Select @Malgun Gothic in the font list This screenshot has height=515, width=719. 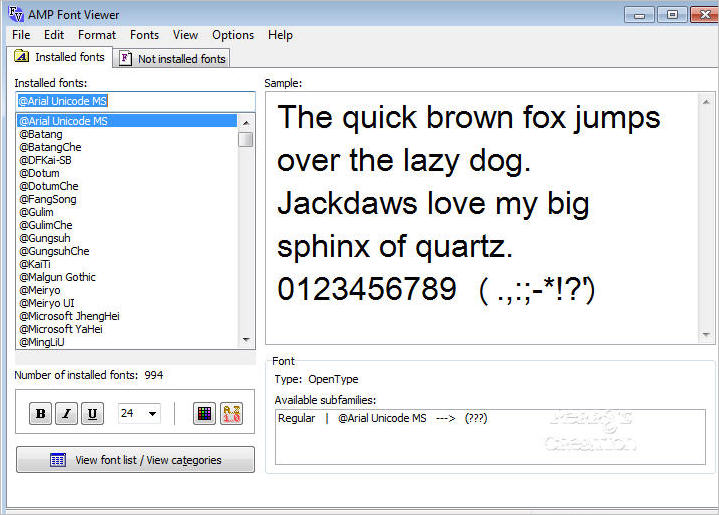click(58, 277)
